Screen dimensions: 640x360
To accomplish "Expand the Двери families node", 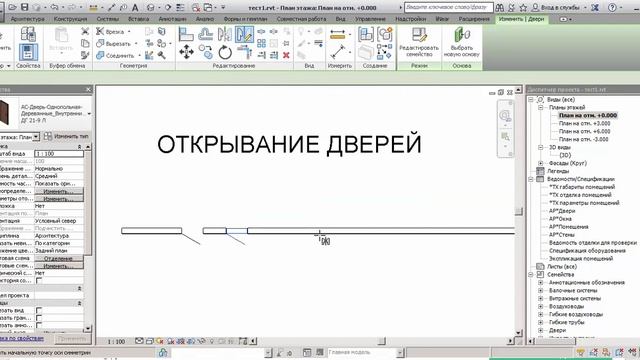I will [x=540, y=330].
